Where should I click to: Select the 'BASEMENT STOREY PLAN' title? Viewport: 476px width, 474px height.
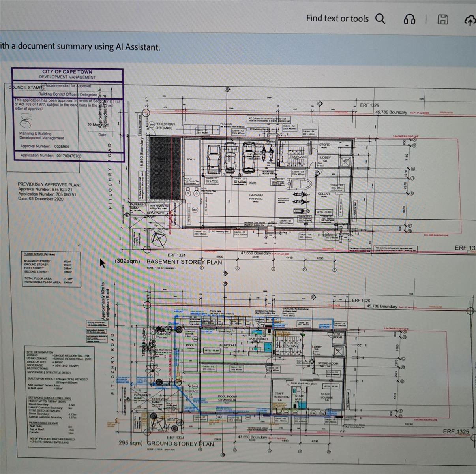(184, 262)
